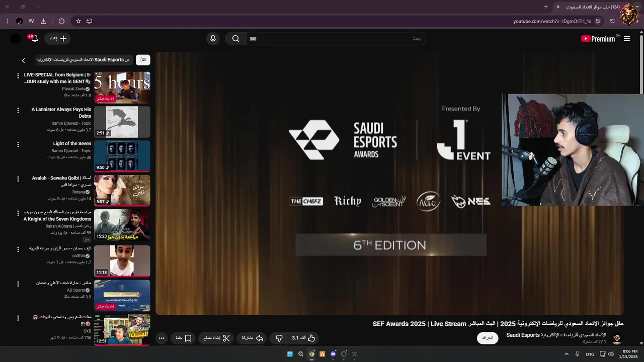Open Chrome downloads icon

point(44,21)
